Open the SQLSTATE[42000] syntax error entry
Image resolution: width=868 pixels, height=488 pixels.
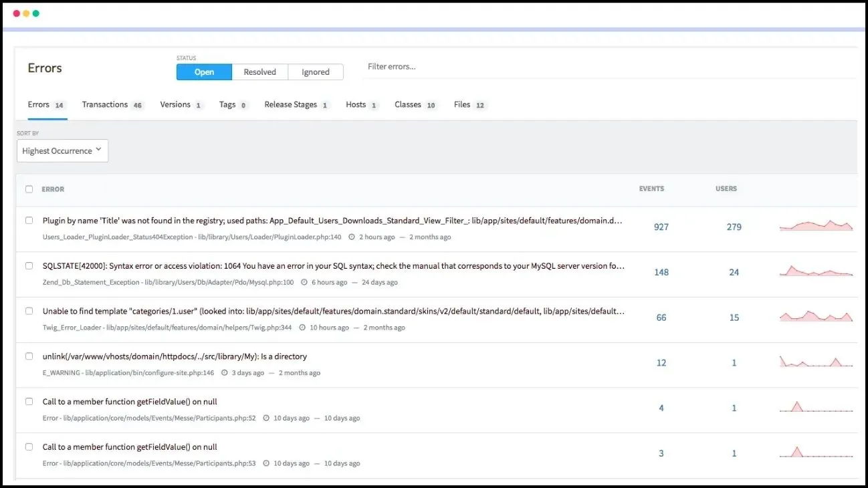pyautogui.click(x=334, y=266)
